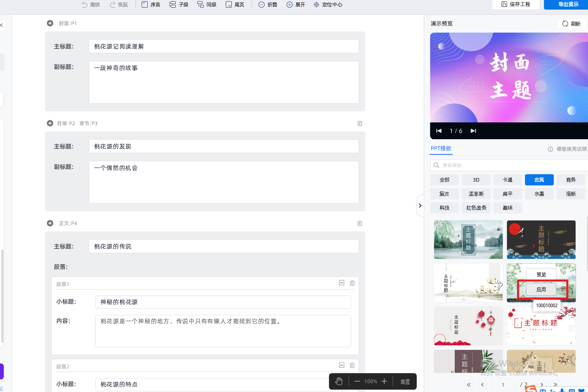Select the 全部 template category
Screen dimensions: 588x392
(x=444, y=180)
